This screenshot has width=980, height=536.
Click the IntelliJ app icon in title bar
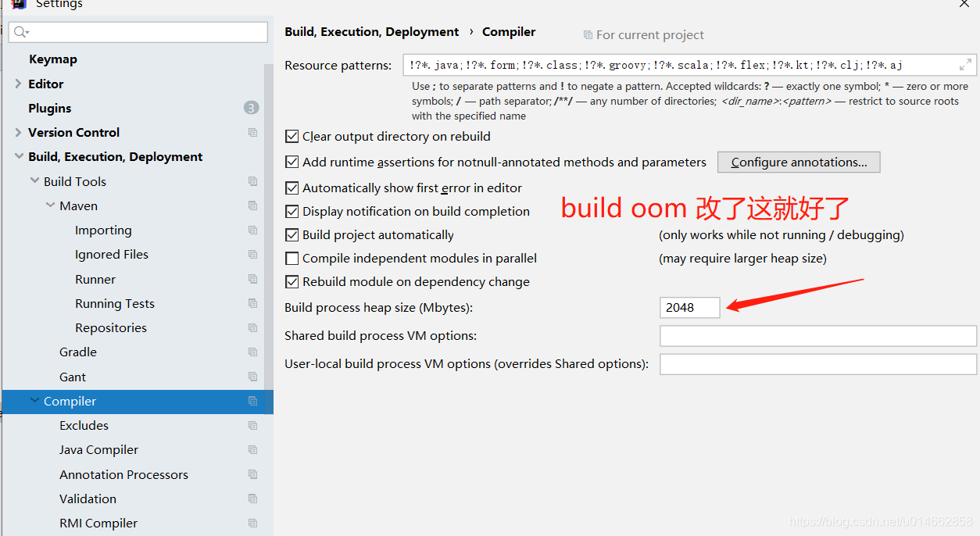(x=19, y=3)
